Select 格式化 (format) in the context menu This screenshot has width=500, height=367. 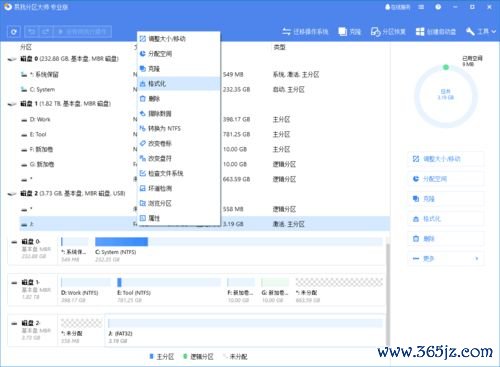click(x=179, y=83)
